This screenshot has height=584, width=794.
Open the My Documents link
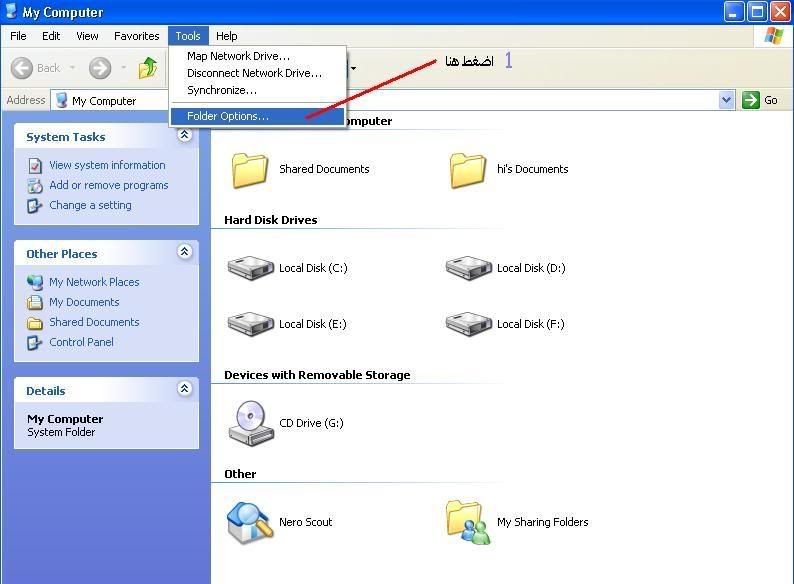pyautogui.click(x=84, y=302)
